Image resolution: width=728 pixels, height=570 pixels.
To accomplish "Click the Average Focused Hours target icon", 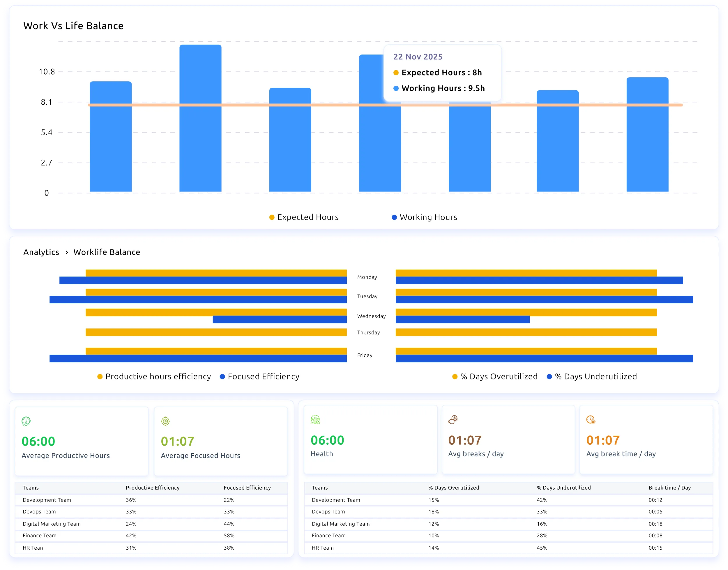I will pyautogui.click(x=165, y=421).
